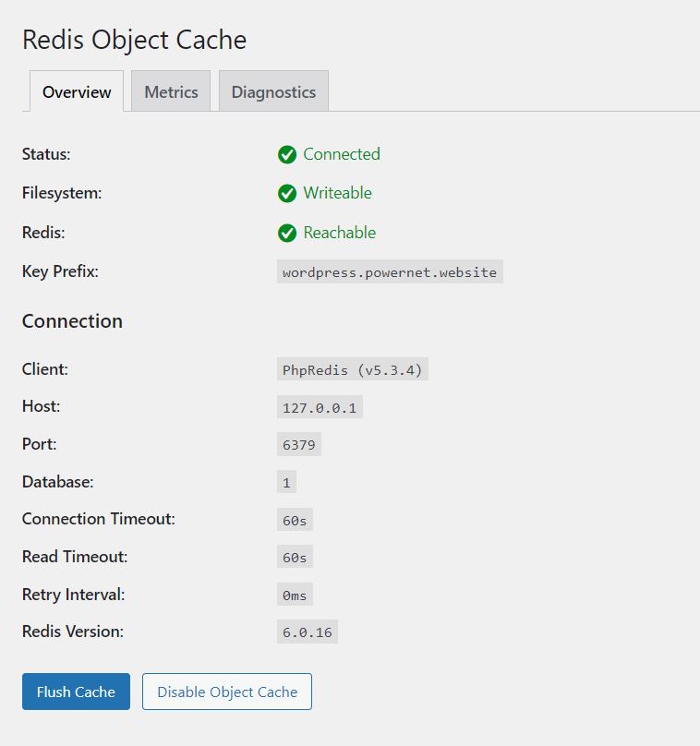This screenshot has height=746, width=700.
Task: Open the Overview tab
Action: [77, 91]
